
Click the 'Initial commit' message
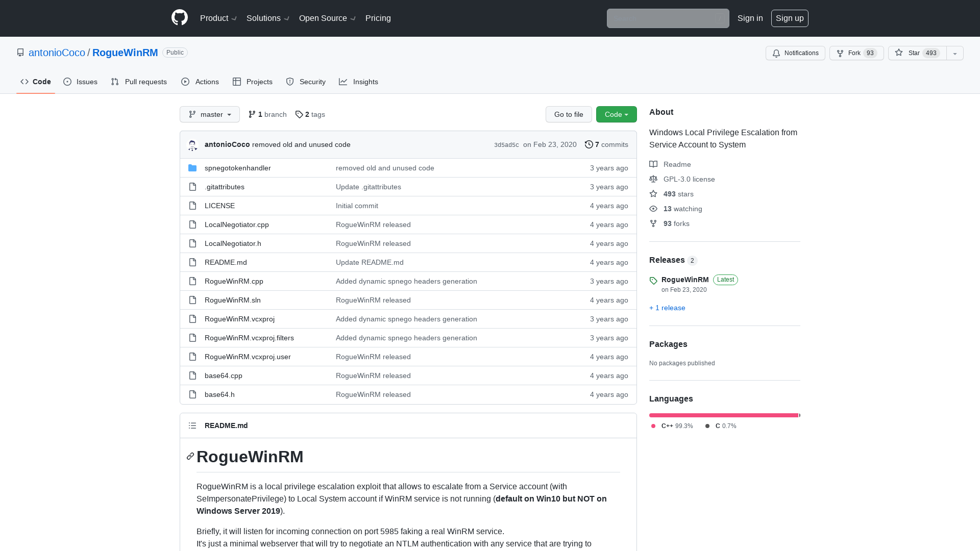pyautogui.click(x=357, y=206)
